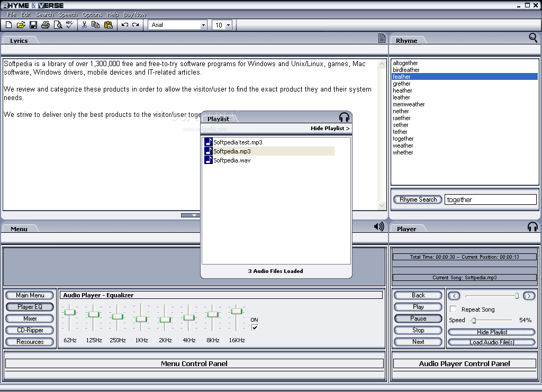Image resolution: width=542 pixels, height=392 pixels.
Task: Click the playback Speed slider
Action: click(x=474, y=320)
